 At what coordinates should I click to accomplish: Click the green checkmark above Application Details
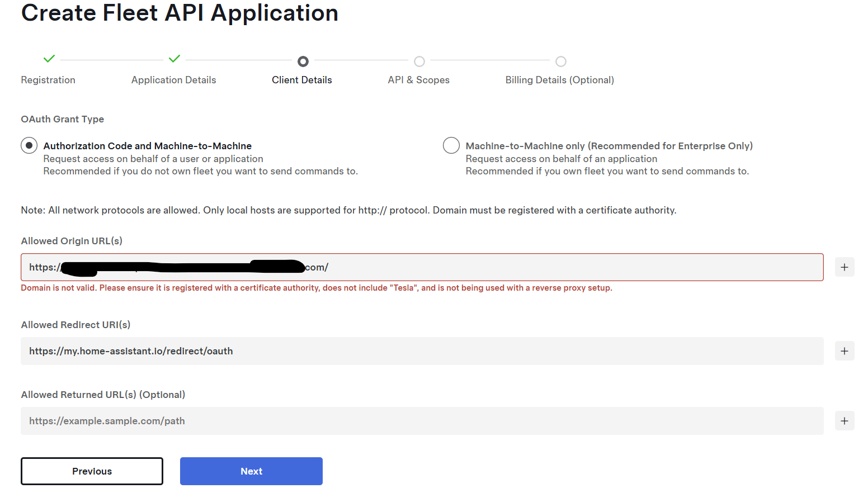[x=174, y=59]
